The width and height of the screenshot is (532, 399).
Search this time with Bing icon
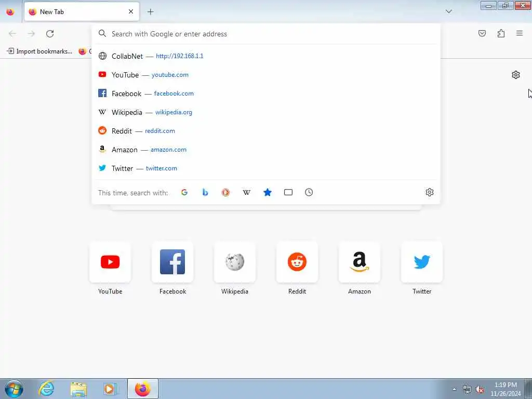click(205, 192)
